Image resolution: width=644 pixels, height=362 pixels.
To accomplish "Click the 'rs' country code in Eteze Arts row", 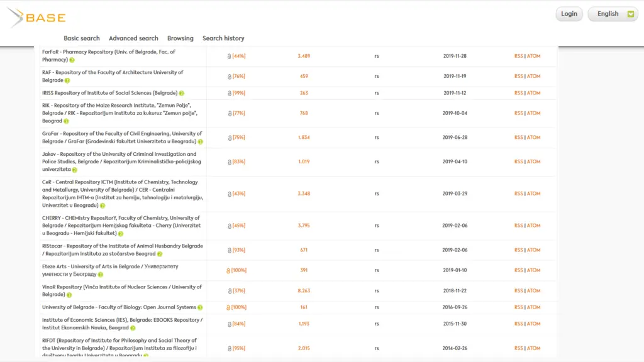I will 377,270.
